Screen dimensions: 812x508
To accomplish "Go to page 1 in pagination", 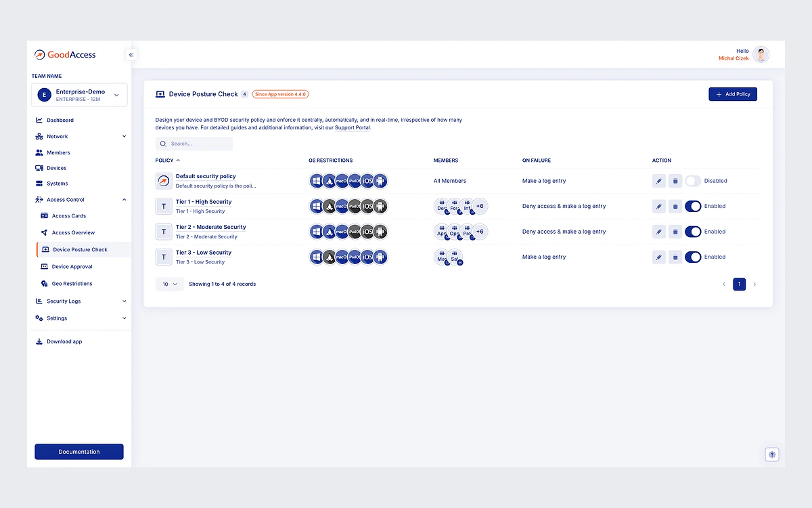I will 740,284.
